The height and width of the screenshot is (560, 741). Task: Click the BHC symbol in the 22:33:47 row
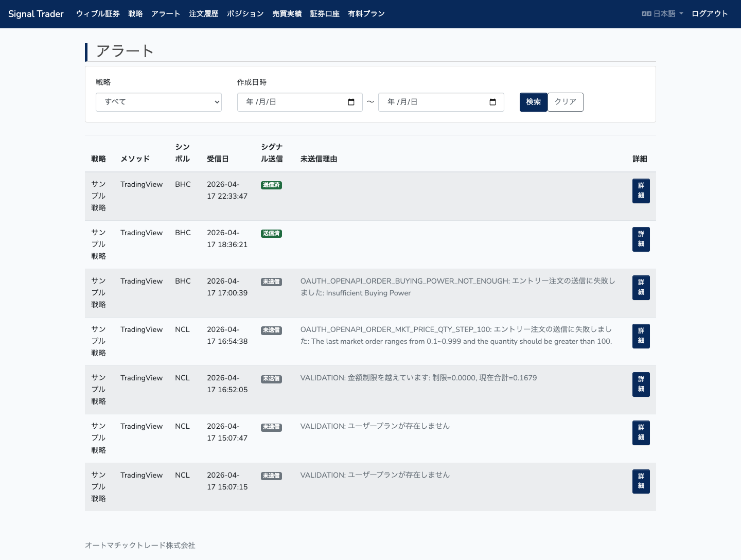click(x=183, y=184)
